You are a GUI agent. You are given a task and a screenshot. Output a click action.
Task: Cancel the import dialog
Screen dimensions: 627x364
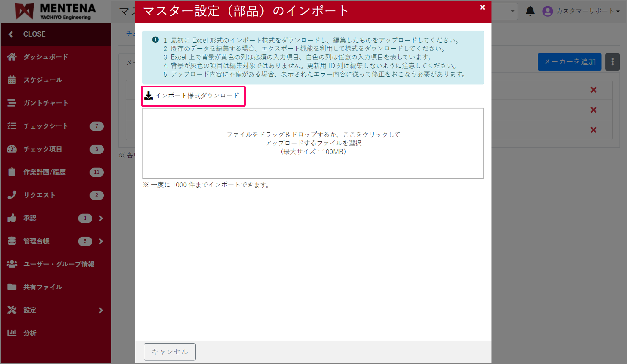[169, 352]
